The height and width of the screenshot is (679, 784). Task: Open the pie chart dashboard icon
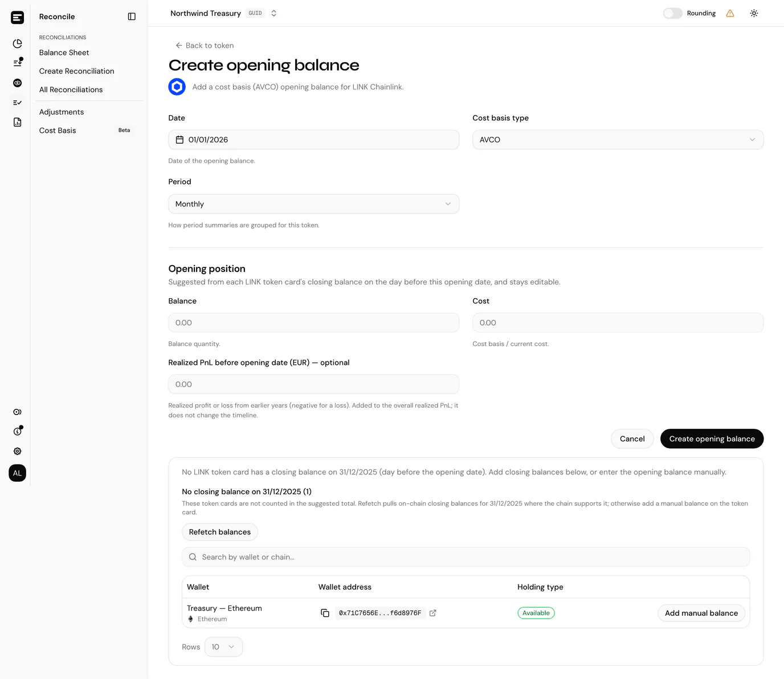pyautogui.click(x=18, y=43)
